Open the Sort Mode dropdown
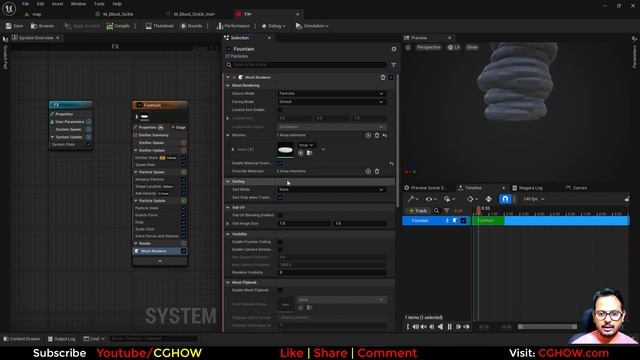Image resolution: width=640 pixels, height=360 pixels. tap(331, 189)
